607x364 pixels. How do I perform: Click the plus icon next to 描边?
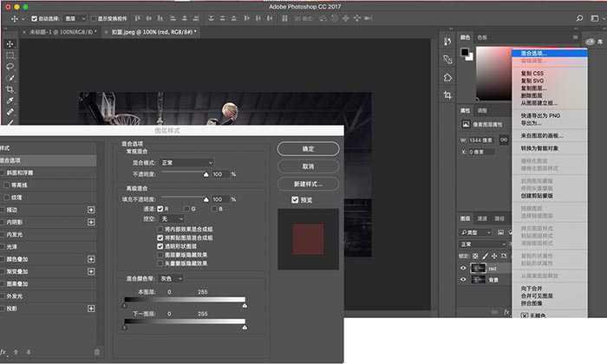[90, 210]
